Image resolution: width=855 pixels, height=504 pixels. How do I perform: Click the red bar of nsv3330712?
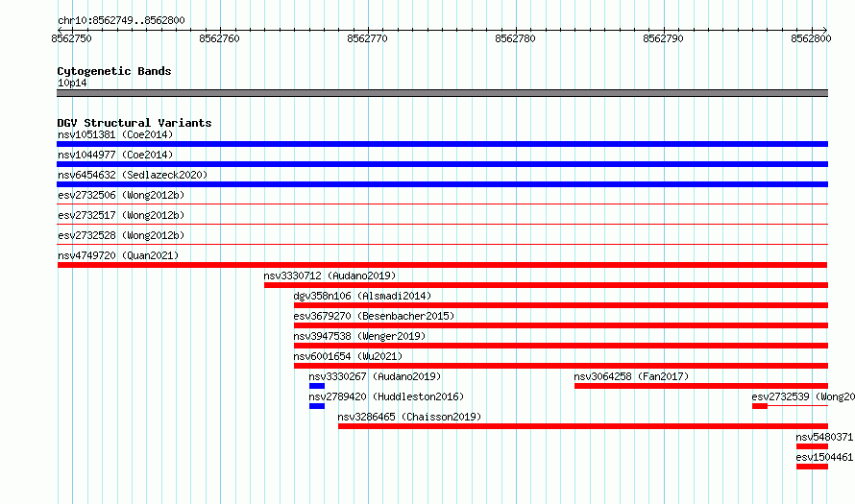tap(546, 285)
